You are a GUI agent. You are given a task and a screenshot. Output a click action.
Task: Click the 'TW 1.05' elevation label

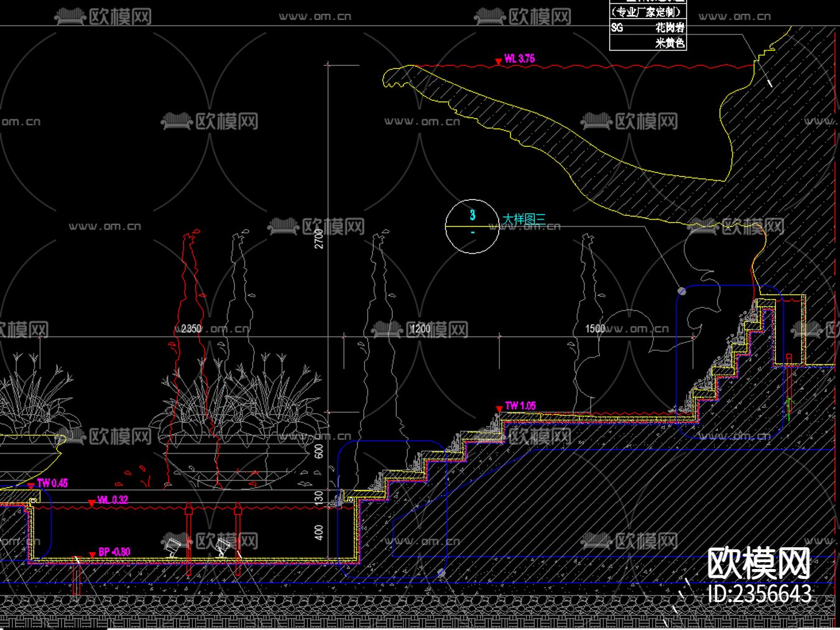click(520, 406)
